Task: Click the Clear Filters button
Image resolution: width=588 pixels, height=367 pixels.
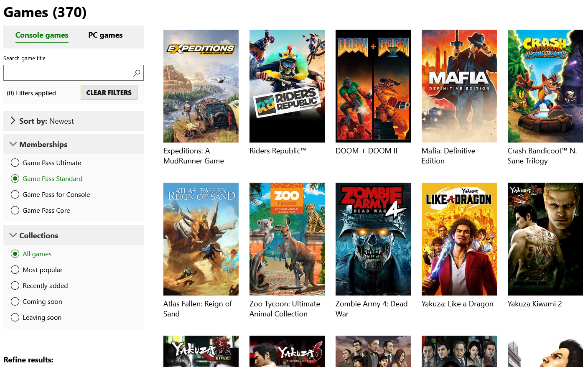Action: pos(109,92)
